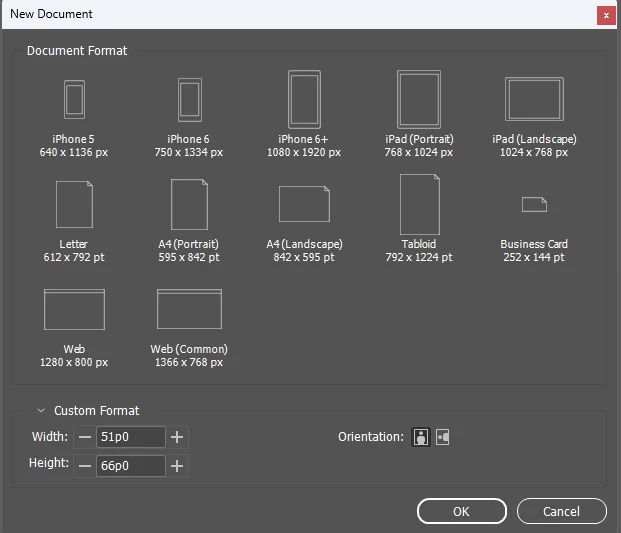Screen dimensions: 621x533
Task: Choose the iPhone 6 preset icon
Action: click(190, 100)
